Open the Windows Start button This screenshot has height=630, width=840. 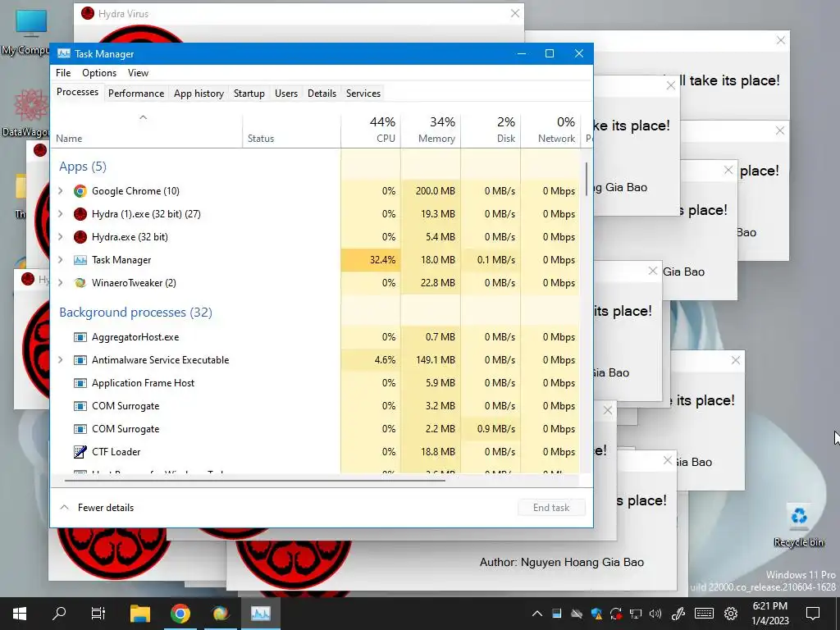click(20, 614)
